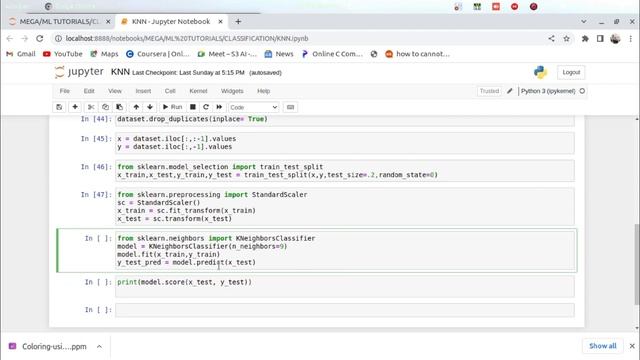Open the View menu

pyautogui.click(x=115, y=91)
